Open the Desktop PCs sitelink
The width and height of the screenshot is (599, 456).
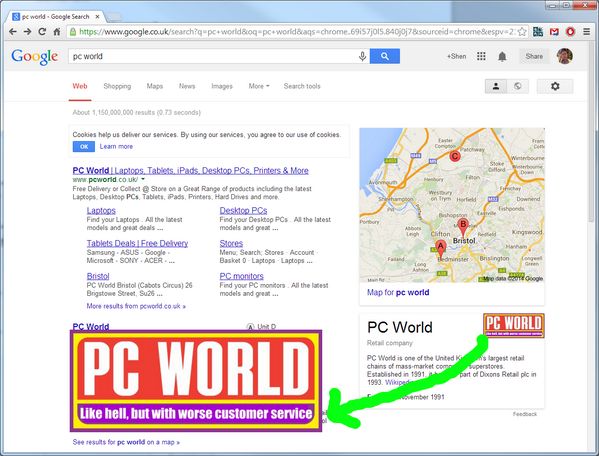[243, 210]
